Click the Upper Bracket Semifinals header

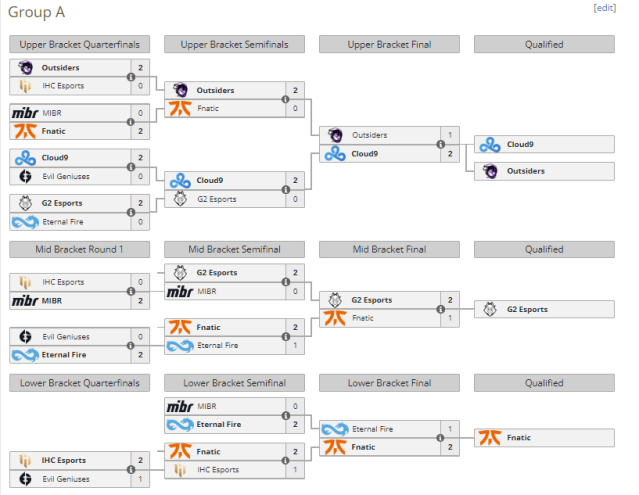tap(234, 44)
